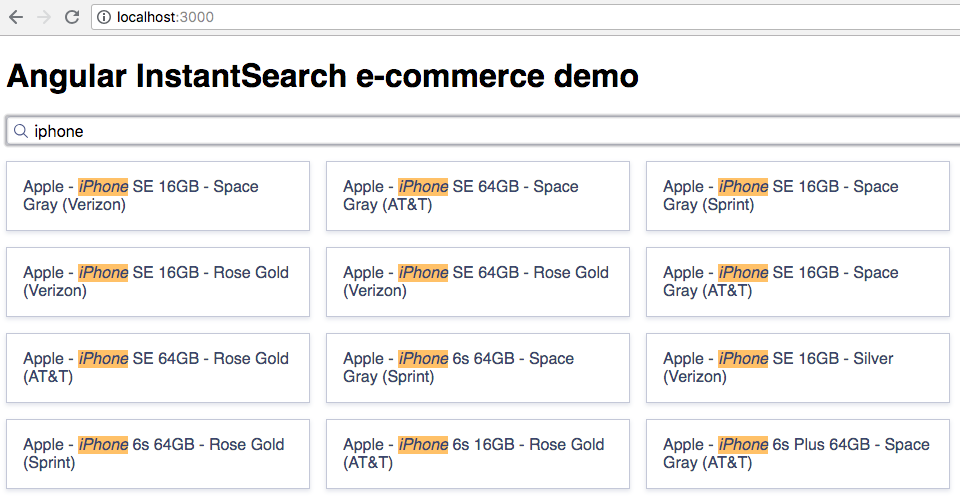Open iPhone SE 64GB Rose Gold AT&T result
The width and height of the screenshot is (960, 500).
pyautogui.click(x=157, y=368)
